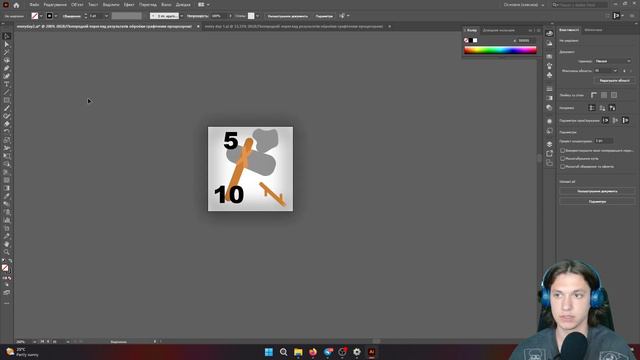The image size is (640, 360).
Task: Select the Paintbrush tool
Action: point(7,108)
